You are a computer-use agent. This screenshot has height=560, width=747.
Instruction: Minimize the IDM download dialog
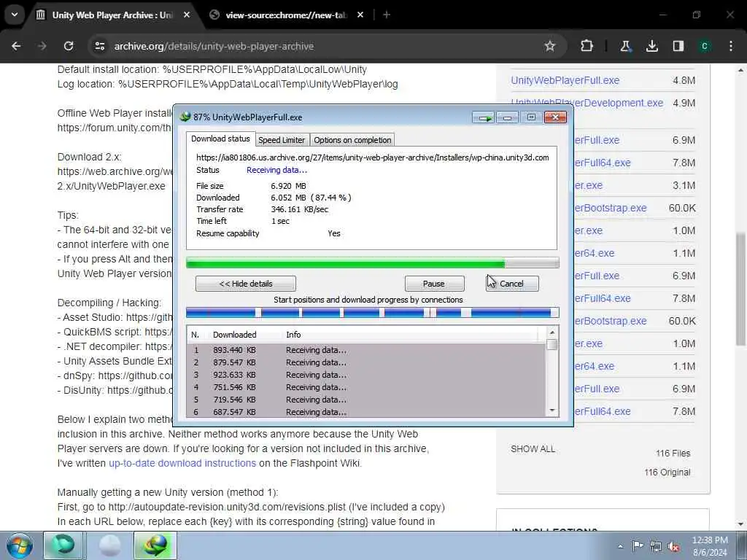[508, 117]
